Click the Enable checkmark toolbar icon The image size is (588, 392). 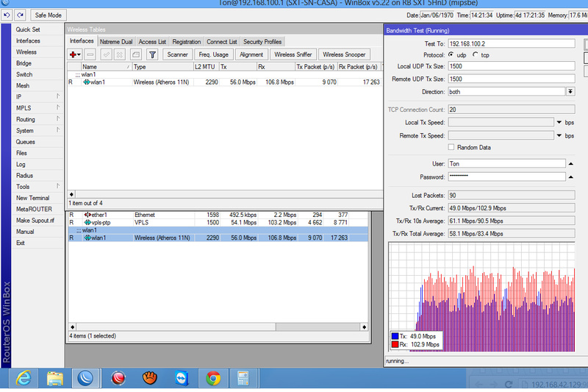[x=107, y=54]
